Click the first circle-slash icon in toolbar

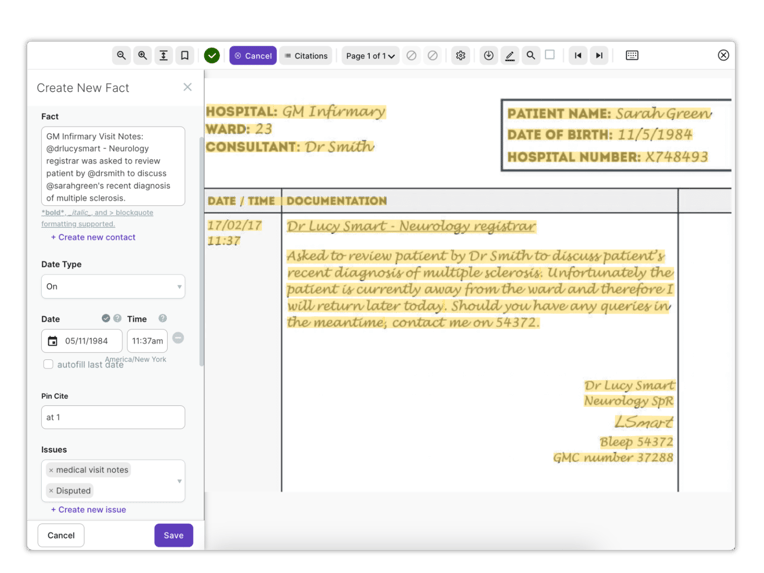411,56
